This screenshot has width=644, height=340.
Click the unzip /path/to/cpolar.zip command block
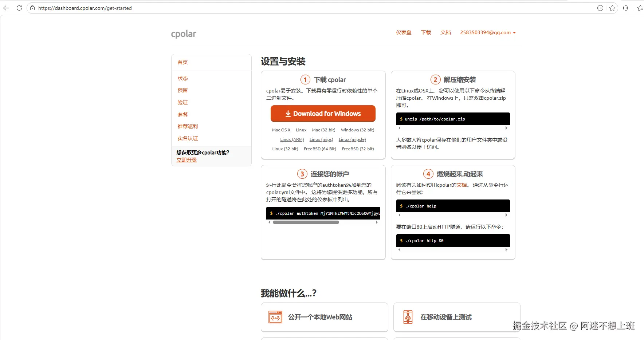[453, 119]
